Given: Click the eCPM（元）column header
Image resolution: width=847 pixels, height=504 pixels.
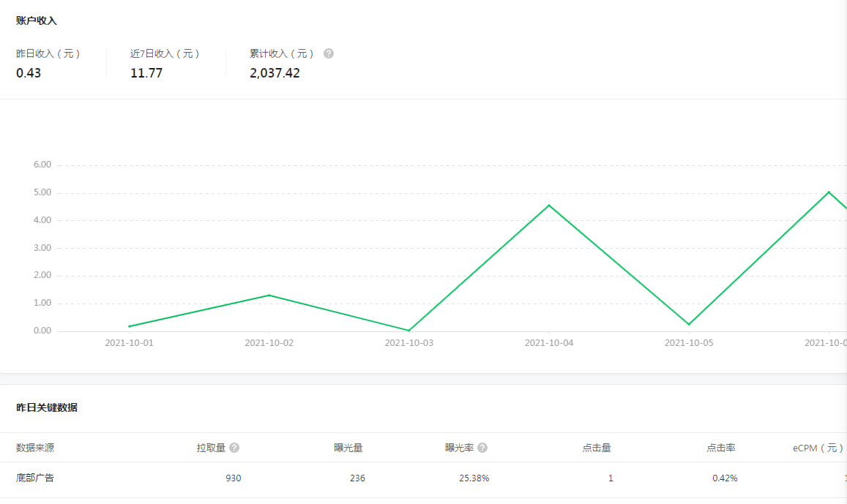Looking at the screenshot, I should (x=818, y=448).
